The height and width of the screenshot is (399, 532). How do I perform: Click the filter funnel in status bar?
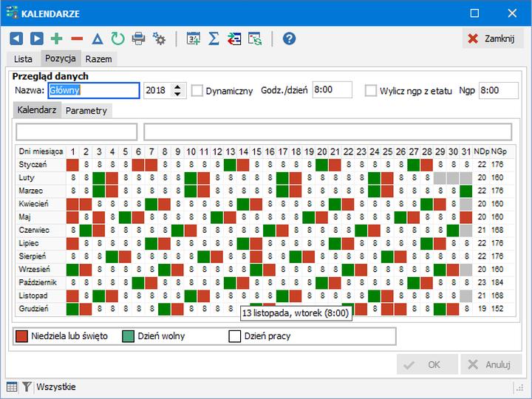27,386
